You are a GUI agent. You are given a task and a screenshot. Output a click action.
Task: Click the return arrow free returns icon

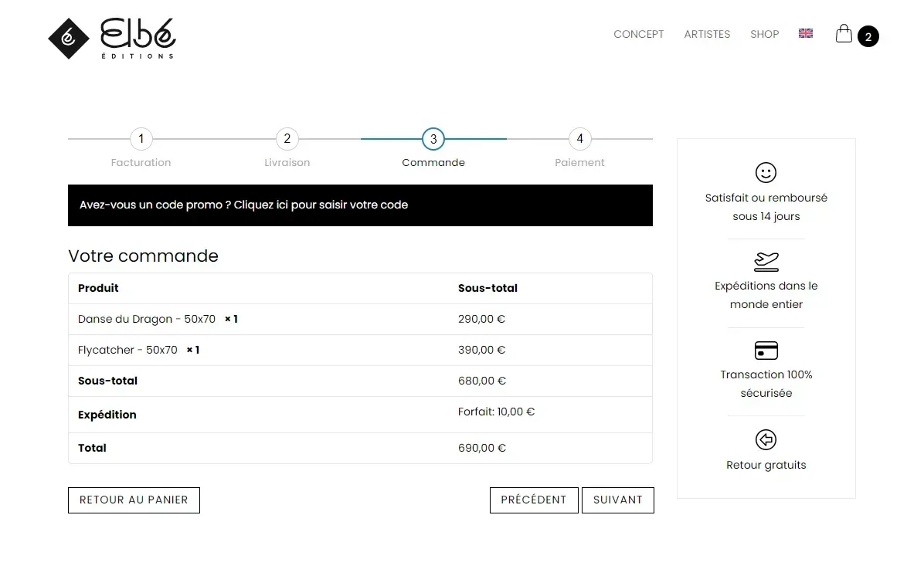tap(766, 439)
